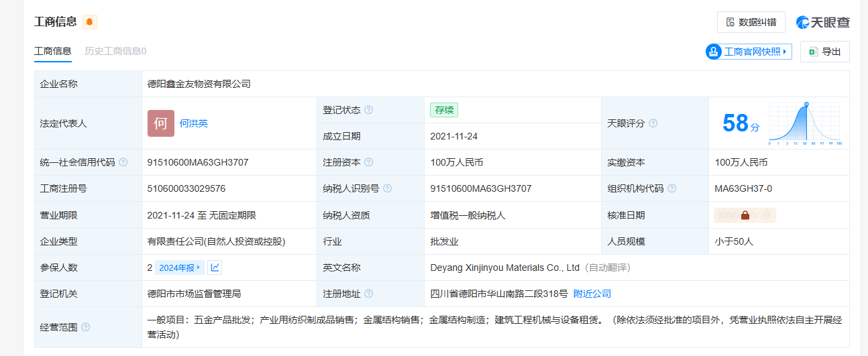The height and width of the screenshot is (356, 868).
Task: Click help icon next to 经营范围
Action: point(85,327)
